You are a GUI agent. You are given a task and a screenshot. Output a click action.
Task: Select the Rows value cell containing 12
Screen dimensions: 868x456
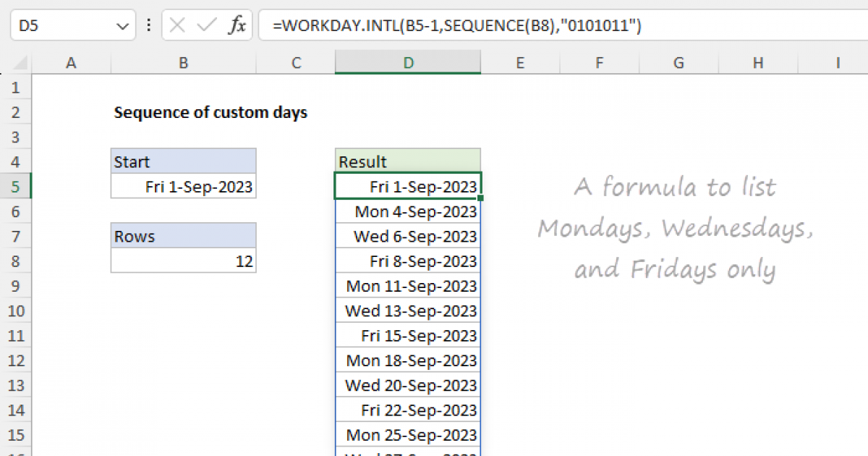[184, 261]
